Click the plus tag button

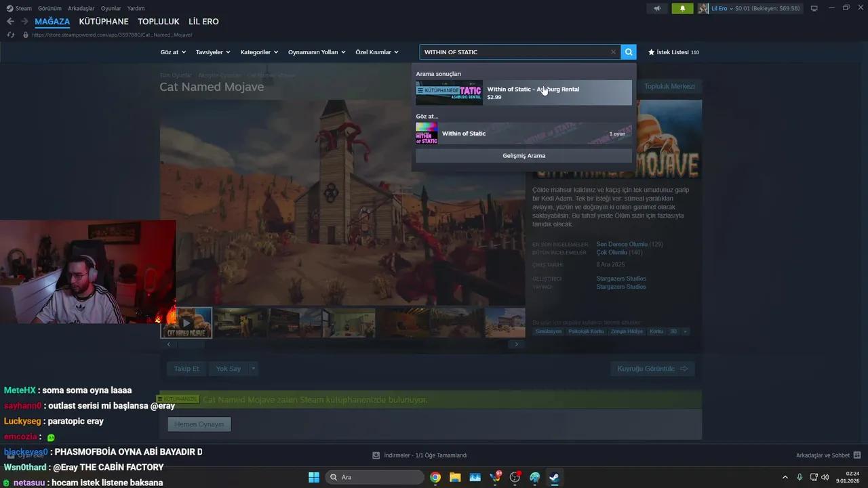[x=685, y=331]
